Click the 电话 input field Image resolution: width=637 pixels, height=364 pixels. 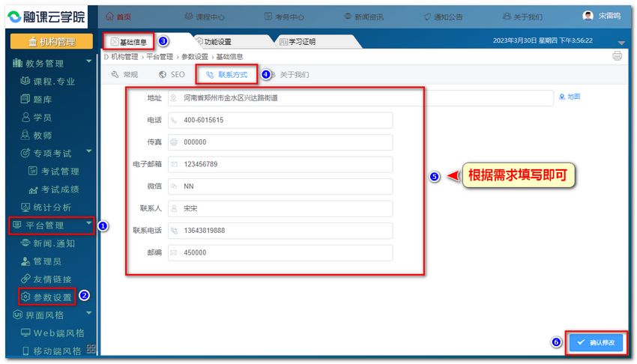(280, 120)
